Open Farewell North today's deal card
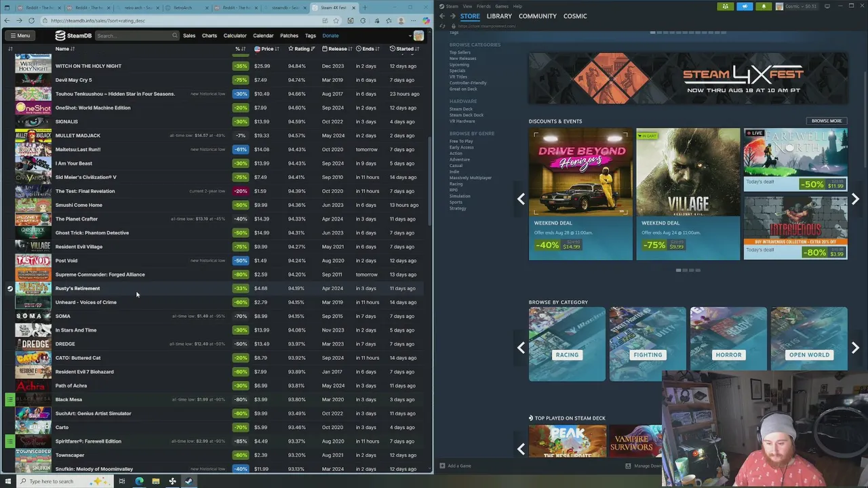Image resolution: width=868 pixels, height=488 pixels. point(795,160)
